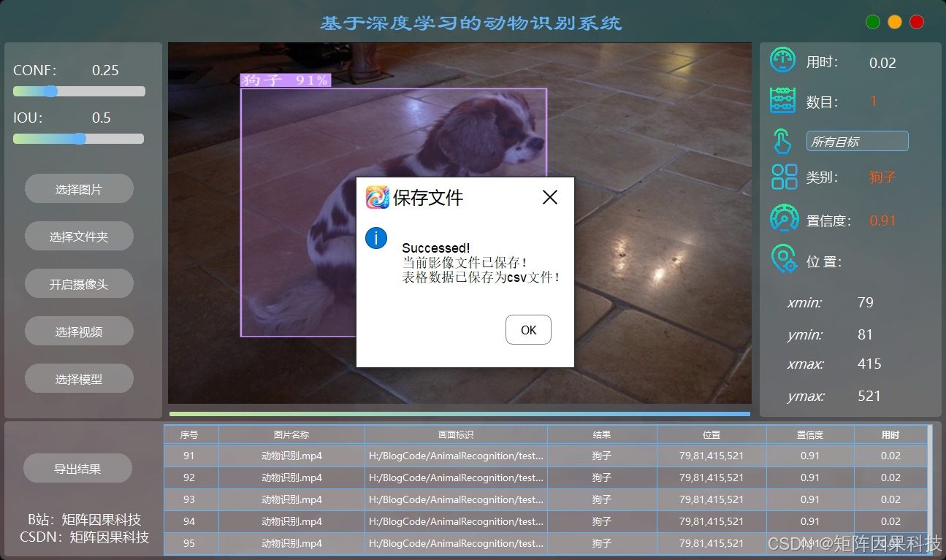Click the ymax value 521
The width and height of the screenshot is (946, 560).
pyautogui.click(x=869, y=396)
